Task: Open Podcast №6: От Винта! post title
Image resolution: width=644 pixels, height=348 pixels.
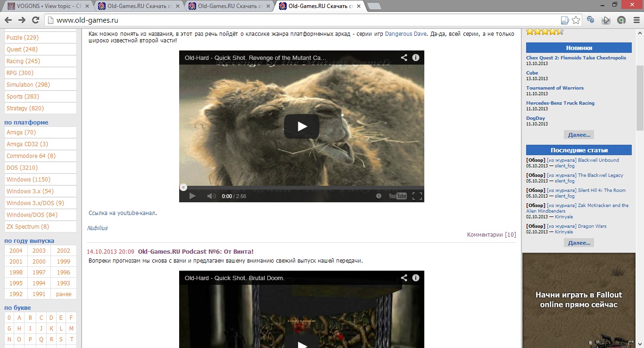Action: 196,252
